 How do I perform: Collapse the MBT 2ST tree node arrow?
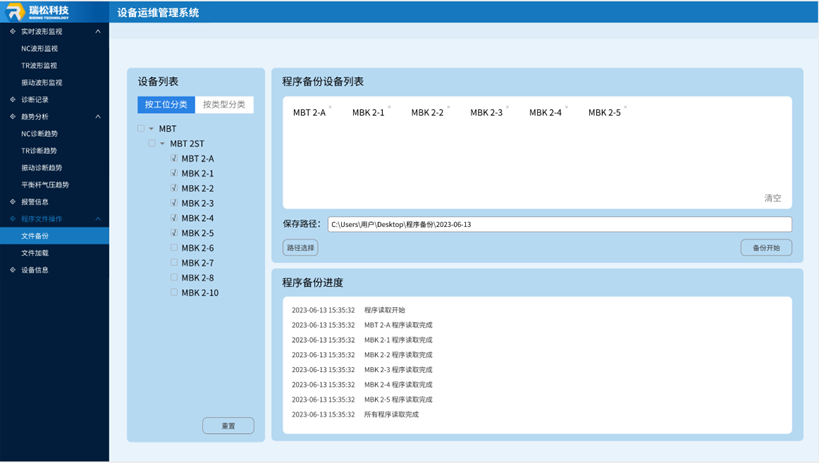click(162, 144)
